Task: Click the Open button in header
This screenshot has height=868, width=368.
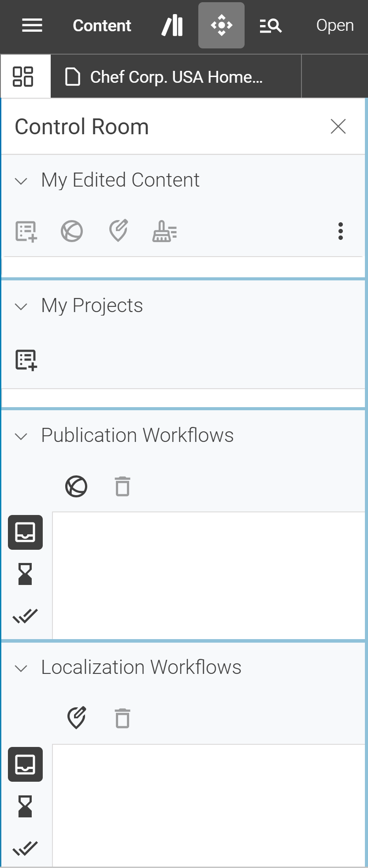Action: 335,26
